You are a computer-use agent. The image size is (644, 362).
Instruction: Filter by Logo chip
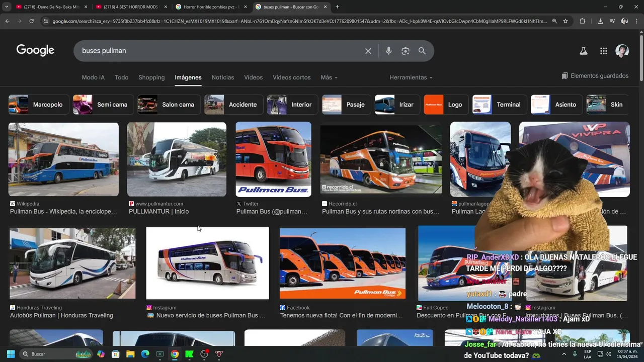pyautogui.click(x=446, y=105)
